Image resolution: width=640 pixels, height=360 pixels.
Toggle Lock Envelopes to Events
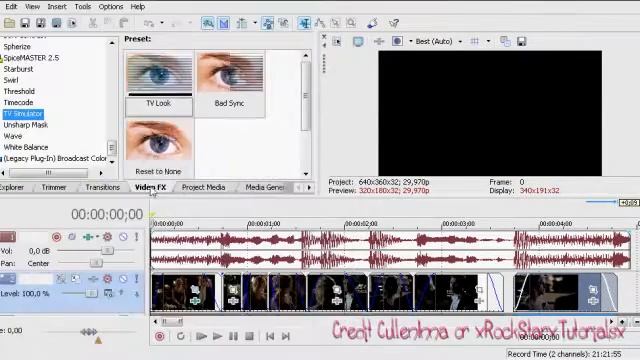pos(268,23)
